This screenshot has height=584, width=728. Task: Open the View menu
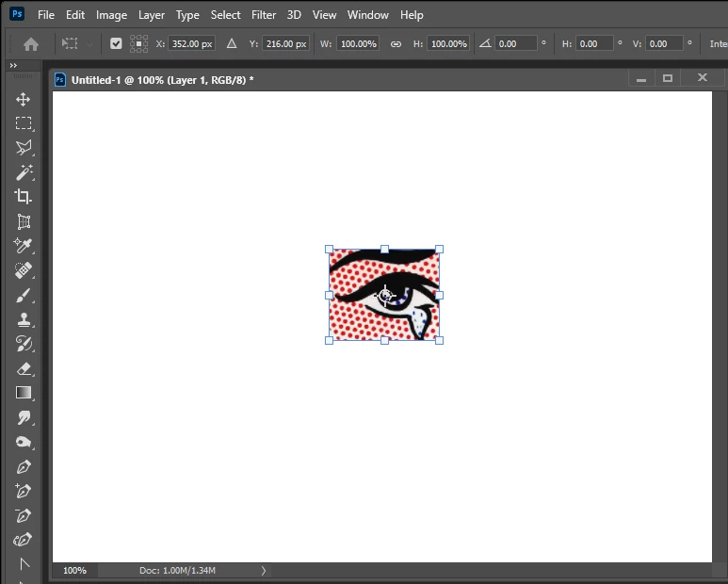tap(324, 15)
